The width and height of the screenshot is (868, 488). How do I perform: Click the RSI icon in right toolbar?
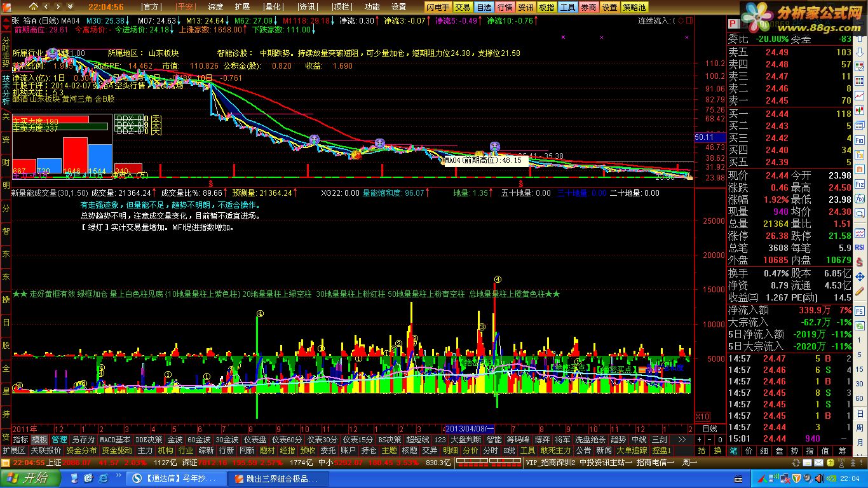[x=860, y=247]
